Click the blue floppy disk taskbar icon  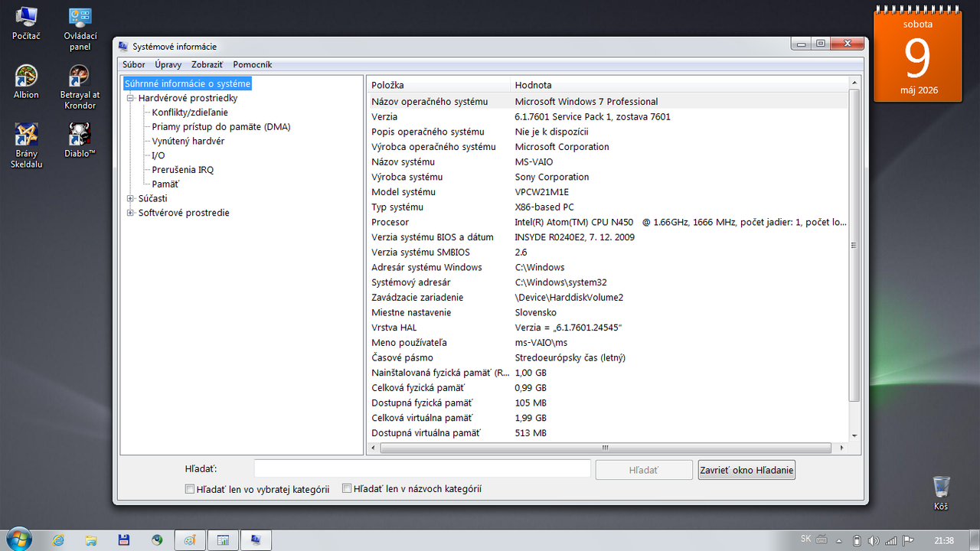[x=123, y=540]
